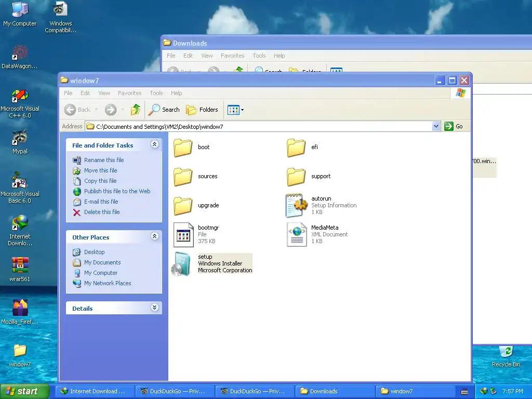Switch to window7 taskbar button
This screenshot has height=399, width=532.
pos(415,391)
